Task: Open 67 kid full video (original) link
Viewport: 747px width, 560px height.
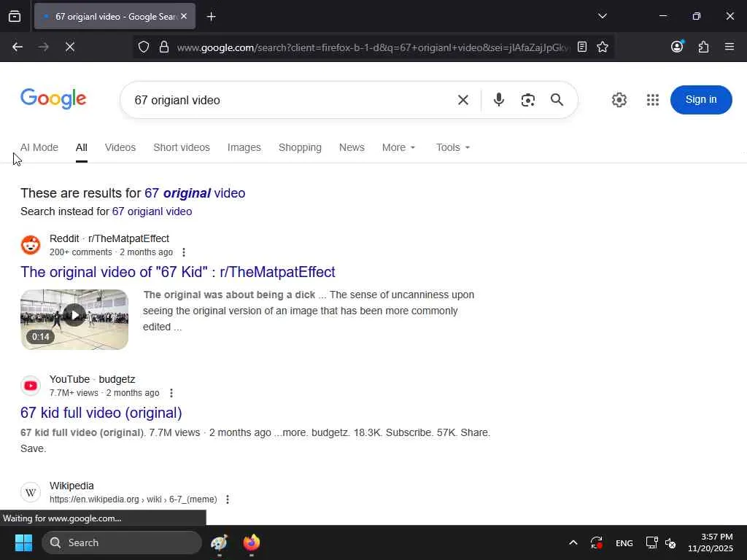Action: (x=101, y=413)
